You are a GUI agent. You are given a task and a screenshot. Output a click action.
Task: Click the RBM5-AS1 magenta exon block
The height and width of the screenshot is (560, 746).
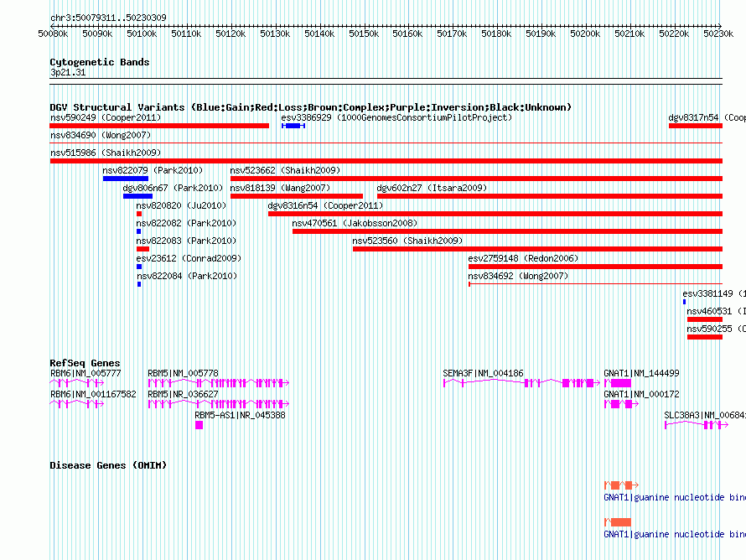[x=199, y=425]
